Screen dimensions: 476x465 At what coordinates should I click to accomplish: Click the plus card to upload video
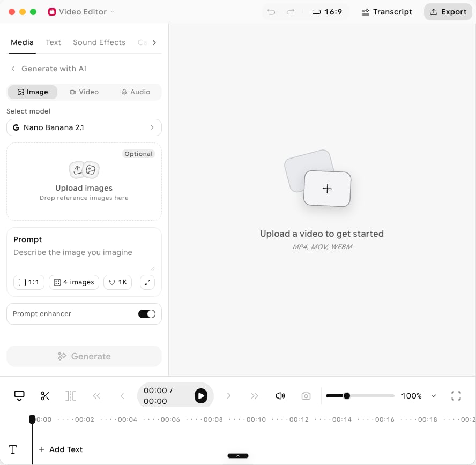[x=327, y=189]
